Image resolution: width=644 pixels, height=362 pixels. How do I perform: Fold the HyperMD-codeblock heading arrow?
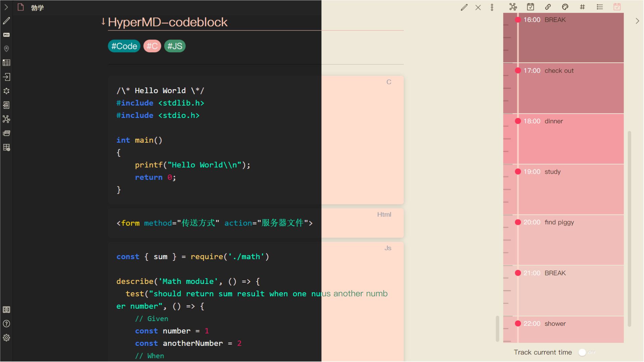click(103, 22)
